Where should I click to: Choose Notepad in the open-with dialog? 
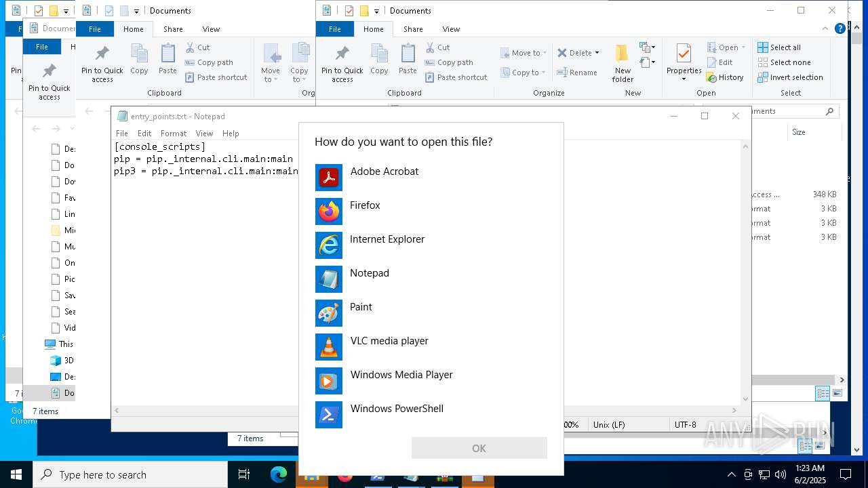(x=431, y=279)
